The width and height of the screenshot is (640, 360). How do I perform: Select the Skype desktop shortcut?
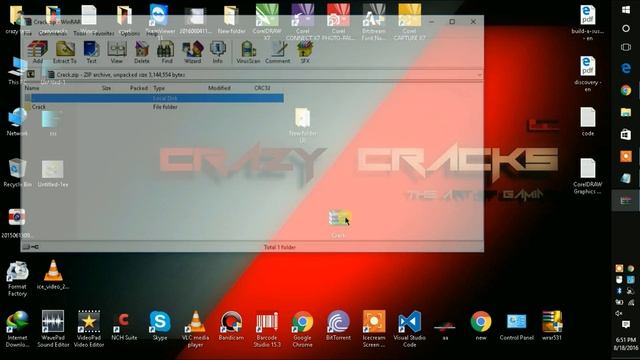pyautogui.click(x=160, y=326)
